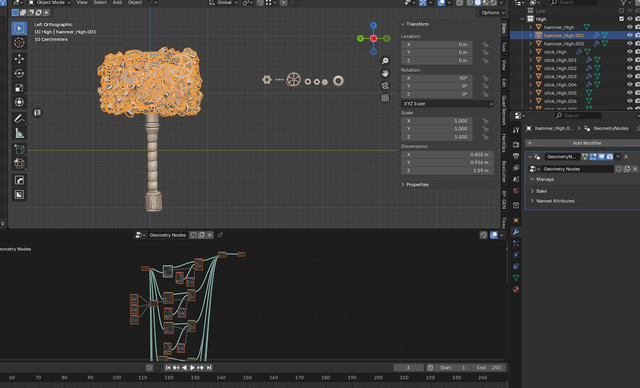Toggle modifier realtime viewport display button
This screenshot has width=640, height=388.
point(601,157)
